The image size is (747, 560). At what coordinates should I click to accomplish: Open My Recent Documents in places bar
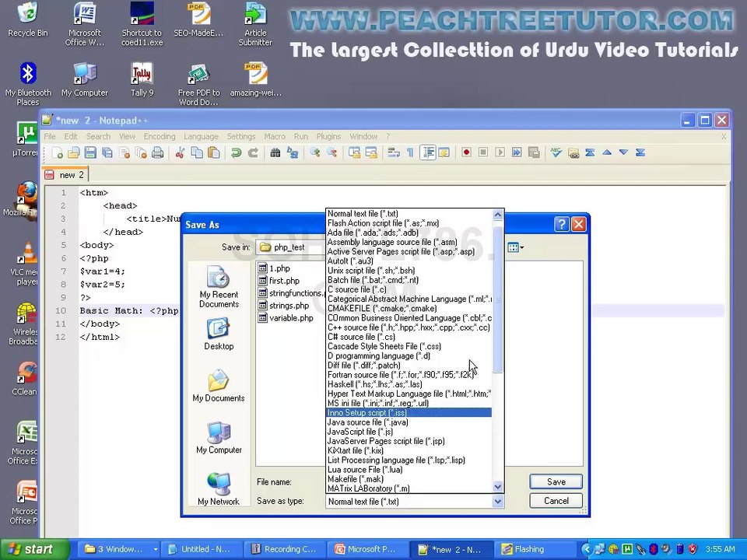219,287
